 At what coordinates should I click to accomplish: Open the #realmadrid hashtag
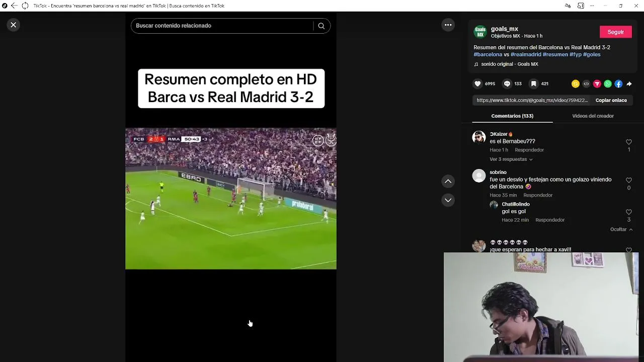tap(526, 54)
